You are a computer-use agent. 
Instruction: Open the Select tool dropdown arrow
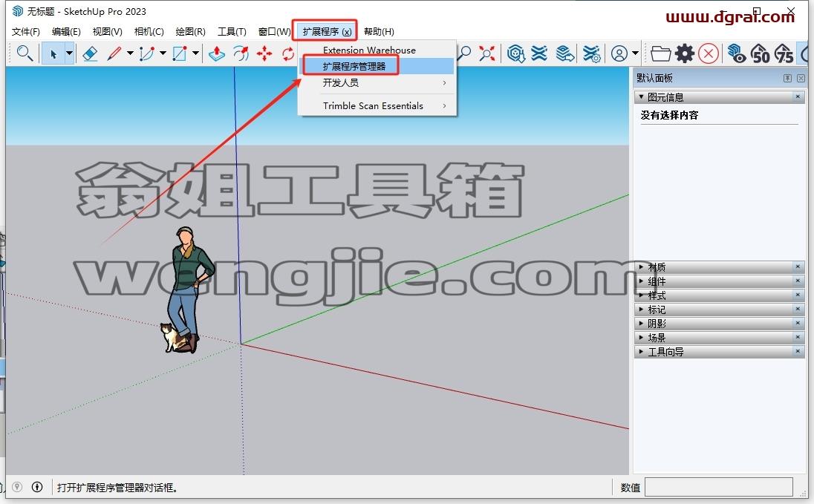coord(69,53)
